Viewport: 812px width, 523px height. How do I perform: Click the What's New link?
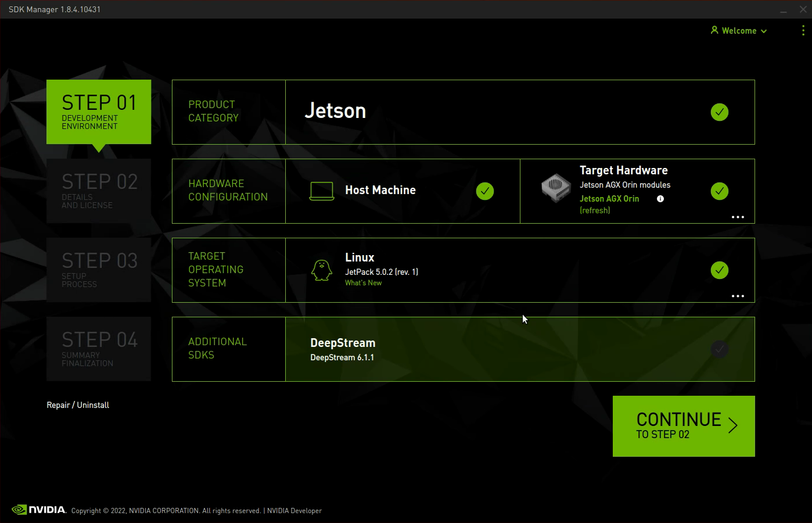(364, 283)
